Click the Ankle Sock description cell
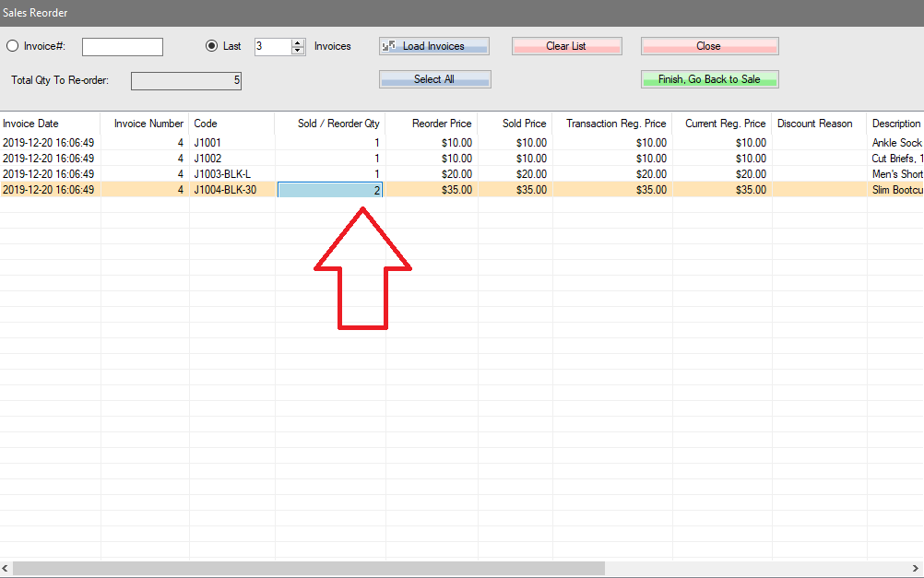Viewport: 924px width, 578px height. coord(895,143)
